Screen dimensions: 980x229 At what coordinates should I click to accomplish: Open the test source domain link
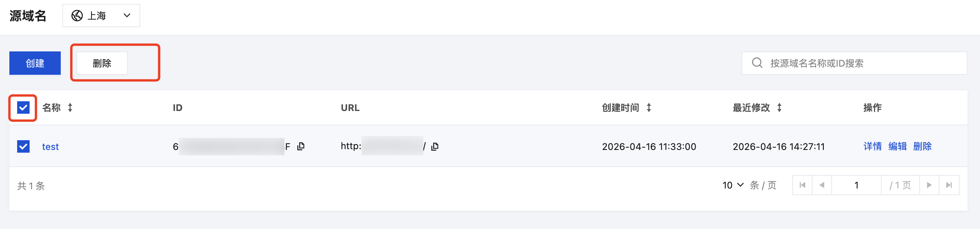click(x=50, y=147)
